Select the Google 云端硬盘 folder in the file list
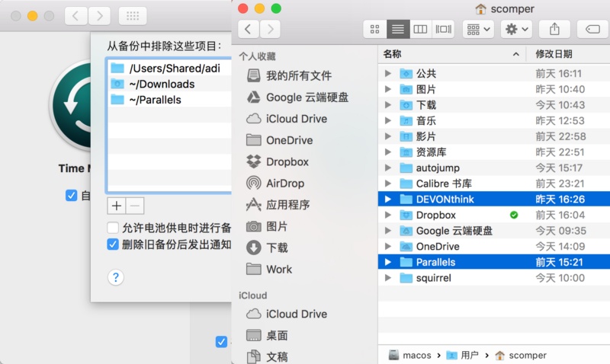Image resolution: width=610 pixels, height=364 pixels. click(x=494, y=231)
